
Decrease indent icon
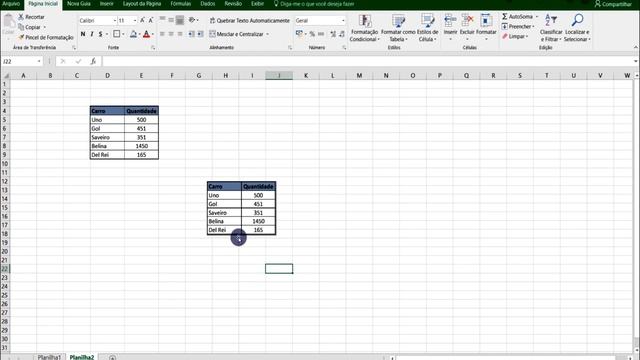[x=191, y=34]
